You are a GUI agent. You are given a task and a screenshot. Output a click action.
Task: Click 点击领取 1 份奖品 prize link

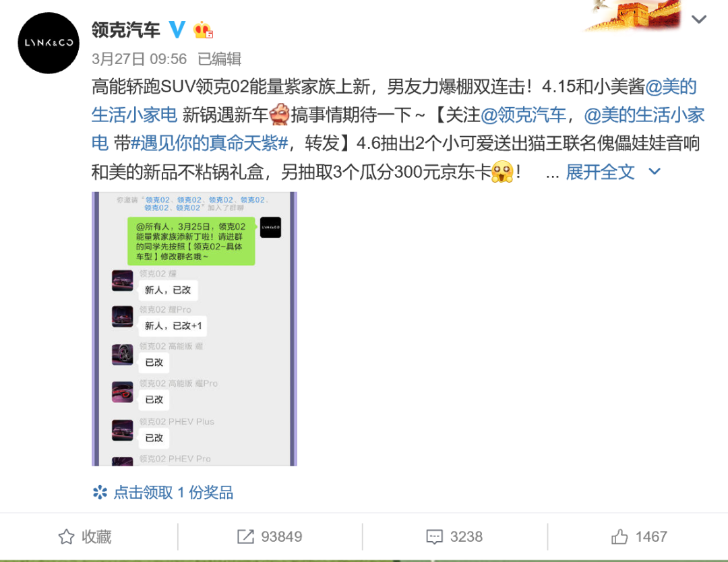pyautogui.click(x=173, y=493)
